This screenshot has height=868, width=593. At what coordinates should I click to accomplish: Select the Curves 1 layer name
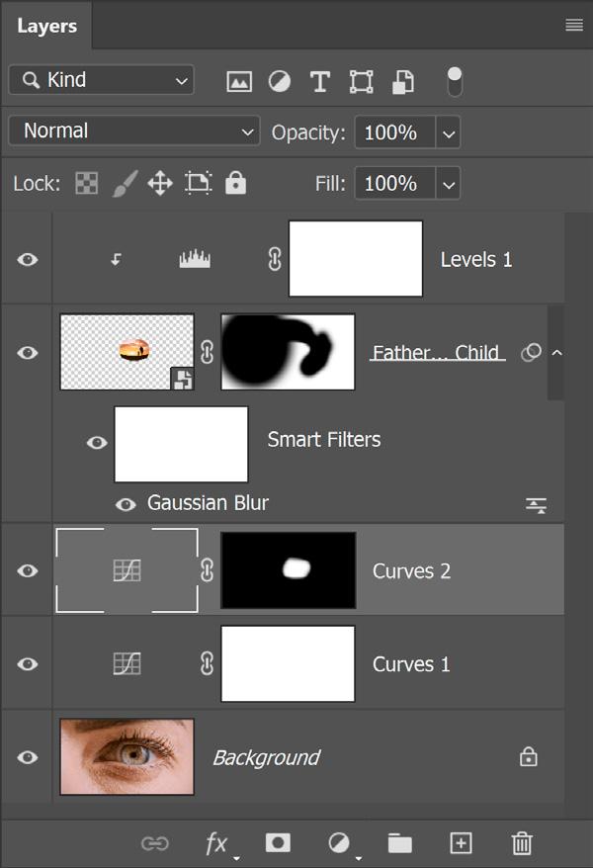[411, 664]
